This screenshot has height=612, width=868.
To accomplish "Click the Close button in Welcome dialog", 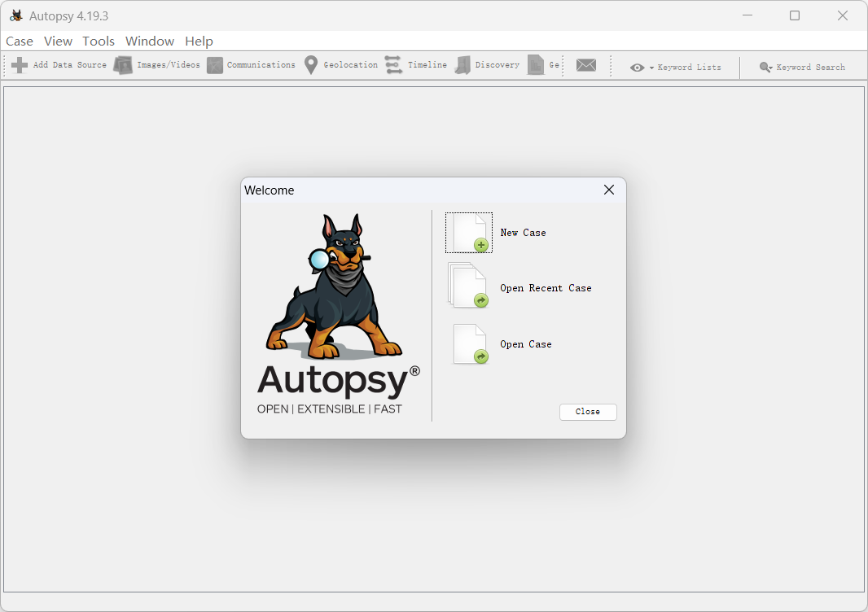I will pyautogui.click(x=588, y=412).
